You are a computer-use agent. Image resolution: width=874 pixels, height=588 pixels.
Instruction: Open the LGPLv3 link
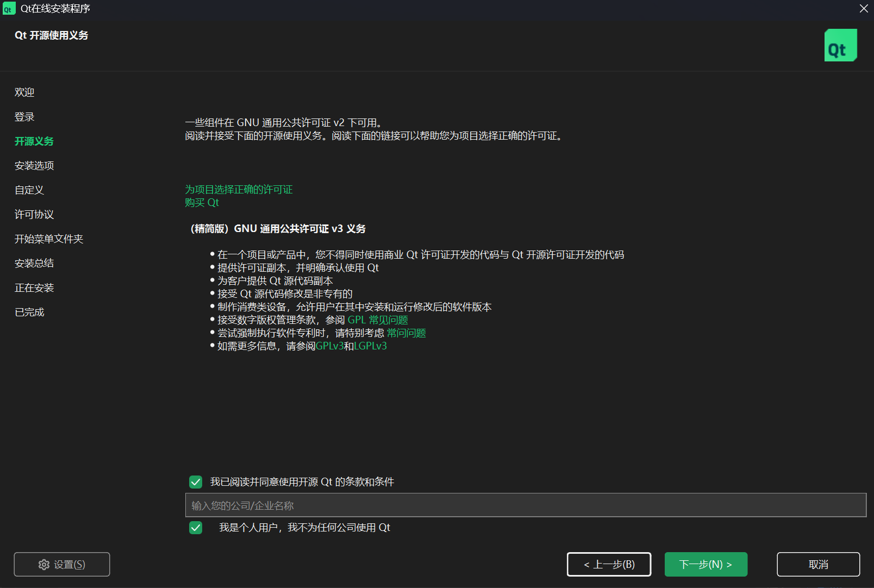point(370,346)
